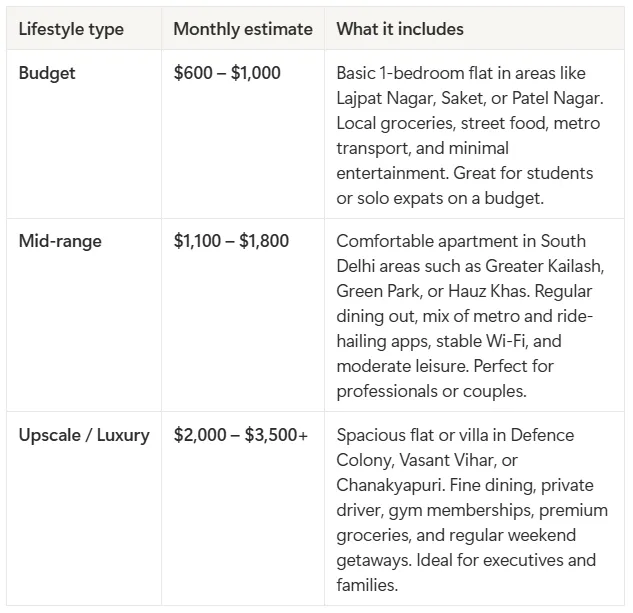
Task: Click the $1,100 – $1,800 estimate cell
Action: point(231,241)
